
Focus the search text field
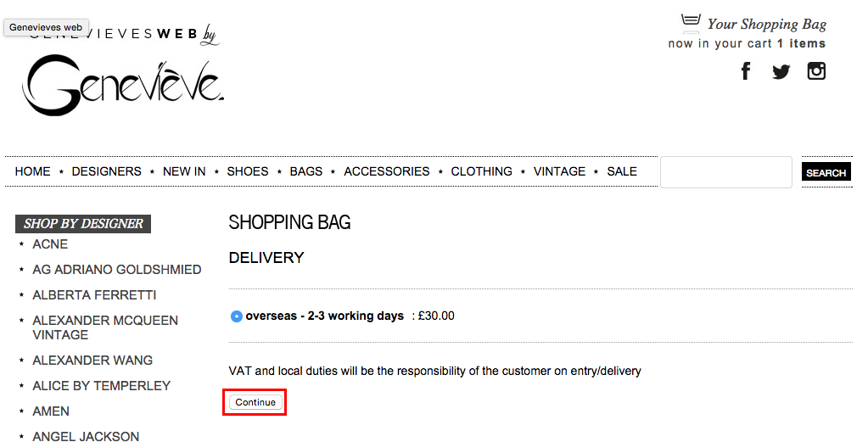click(x=725, y=172)
